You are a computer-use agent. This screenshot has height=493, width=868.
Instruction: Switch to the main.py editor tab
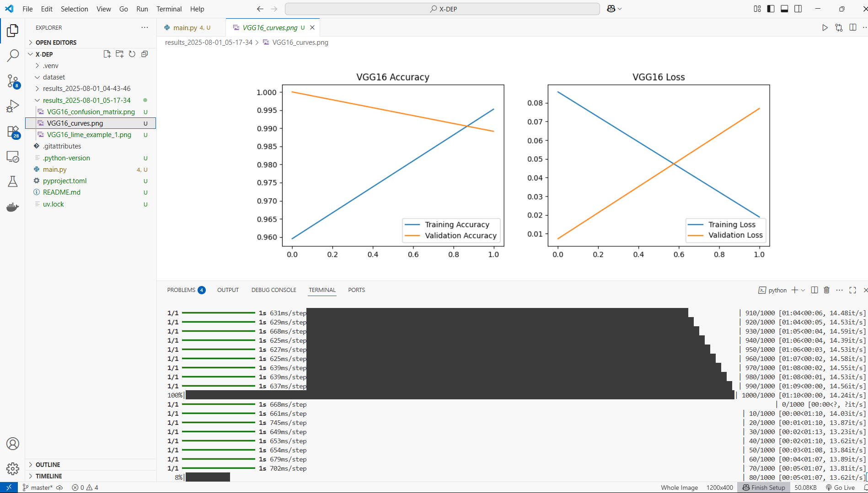click(x=191, y=27)
